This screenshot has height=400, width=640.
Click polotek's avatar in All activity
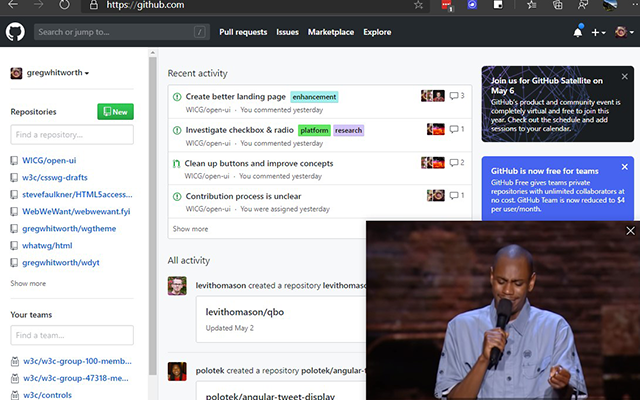[x=177, y=371]
